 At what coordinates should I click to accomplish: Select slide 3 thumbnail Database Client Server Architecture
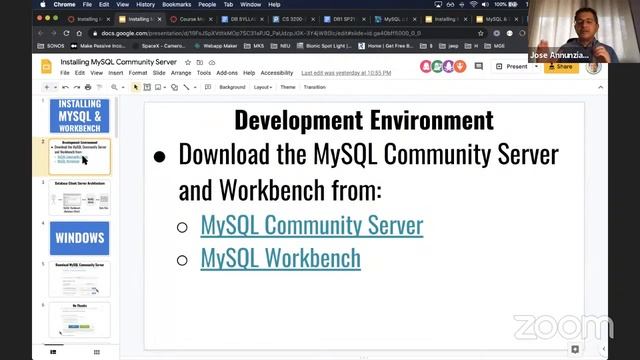pos(80,198)
